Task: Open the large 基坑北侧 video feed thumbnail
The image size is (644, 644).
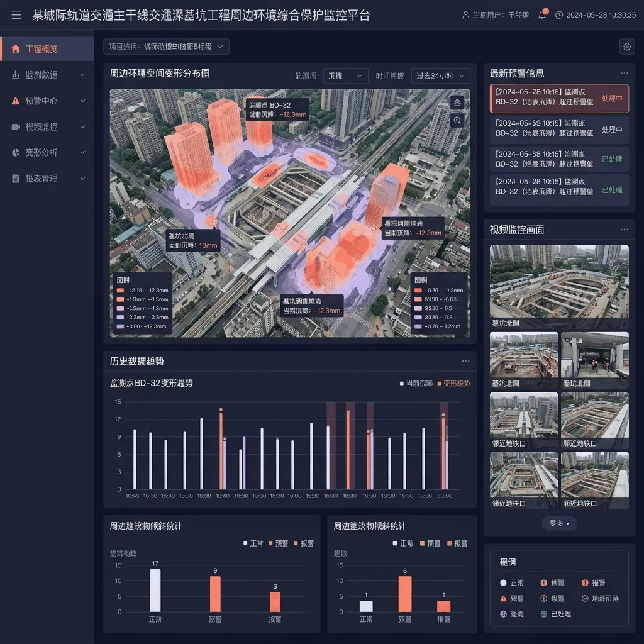Action: click(x=559, y=287)
